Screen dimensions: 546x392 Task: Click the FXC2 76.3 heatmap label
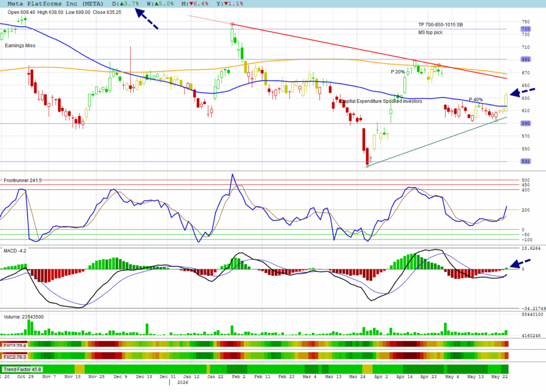[14, 357]
